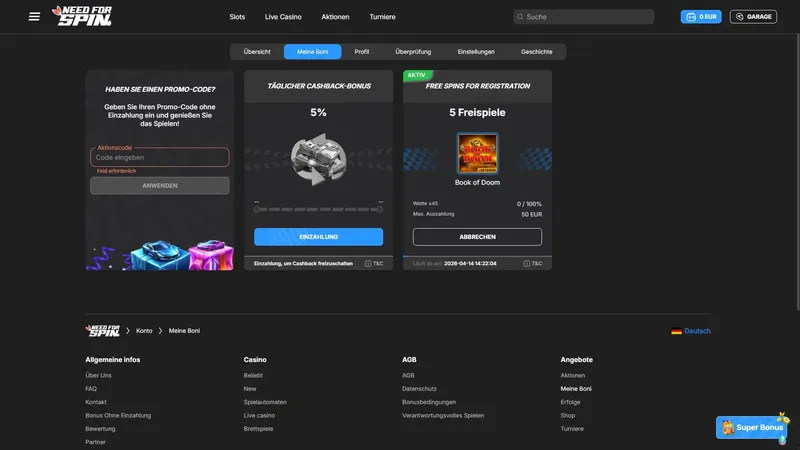
Task: Click Konto in the breadcrumb
Action: (x=144, y=331)
